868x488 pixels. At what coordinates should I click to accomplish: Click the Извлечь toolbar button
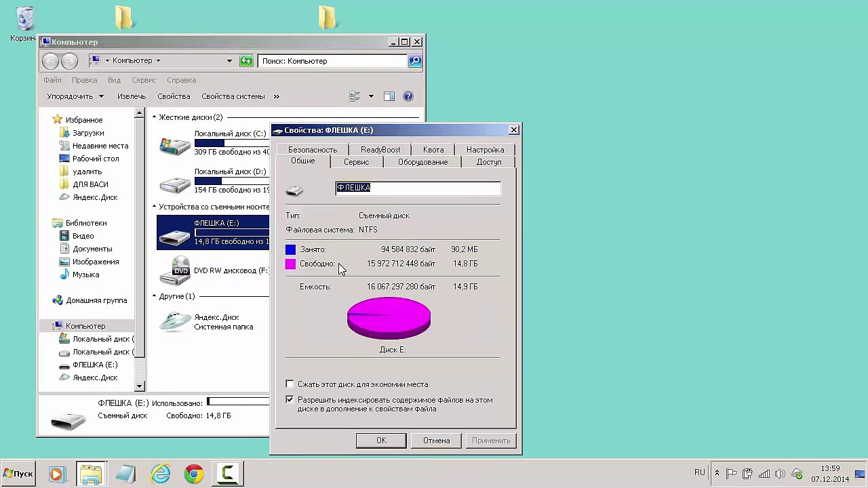coord(132,96)
